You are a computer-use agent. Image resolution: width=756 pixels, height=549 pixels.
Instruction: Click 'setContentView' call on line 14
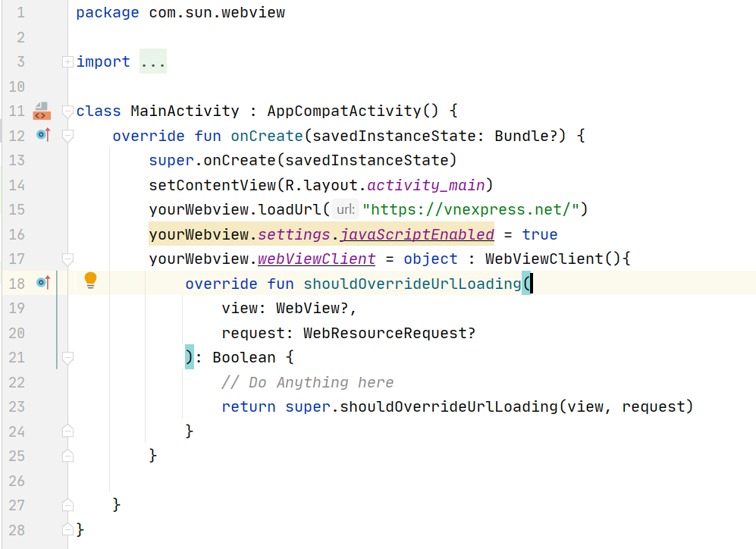point(212,185)
